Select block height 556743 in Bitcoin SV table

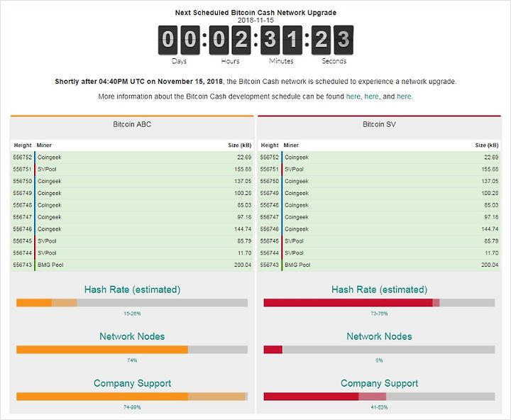[x=270, y=265]
